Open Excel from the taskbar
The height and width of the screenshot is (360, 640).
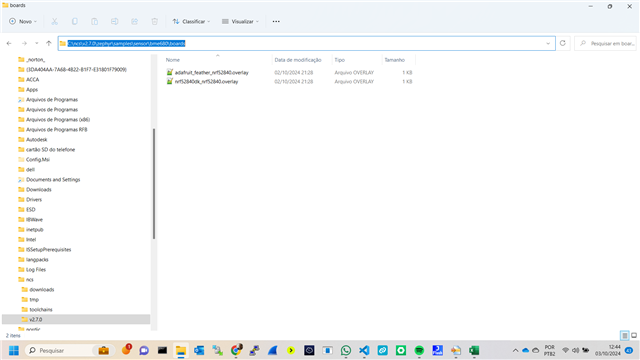coord(474,350)
